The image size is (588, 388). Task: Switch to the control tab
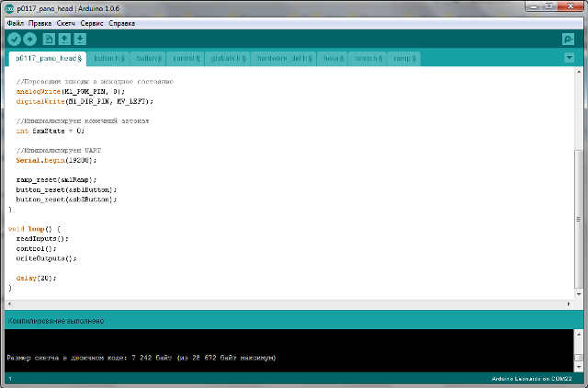coord(189,58)
